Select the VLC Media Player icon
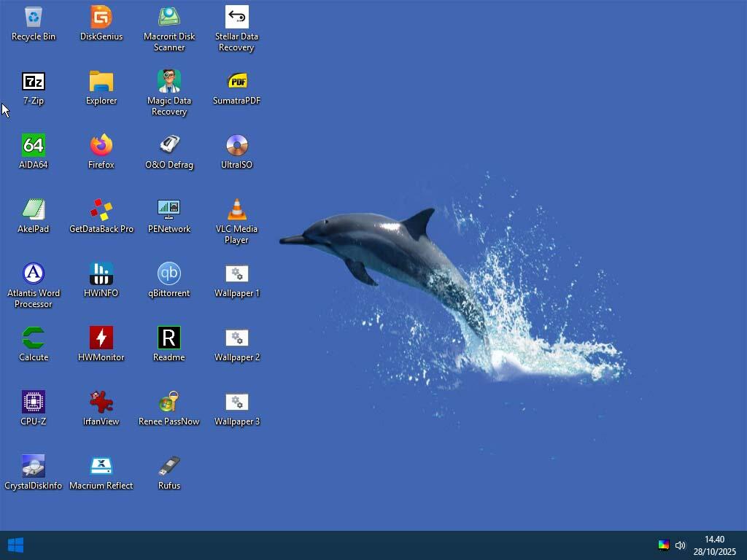 coord(236,210)
